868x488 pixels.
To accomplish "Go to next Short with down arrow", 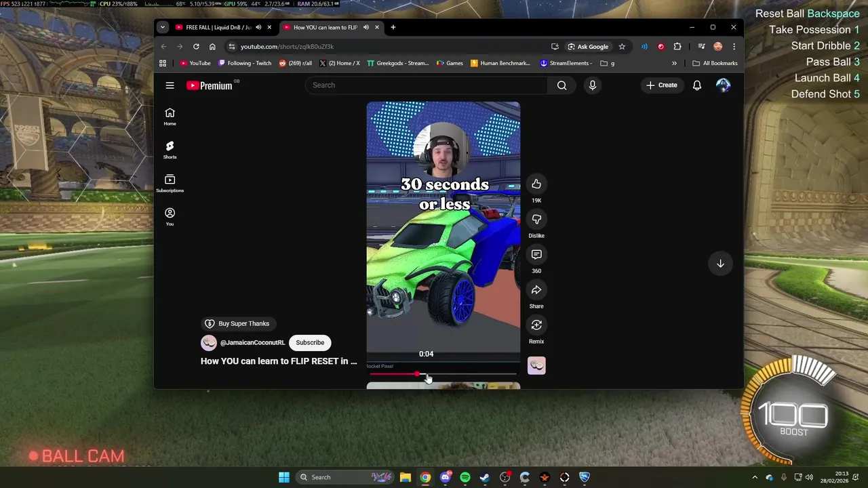I will point(720,264).
